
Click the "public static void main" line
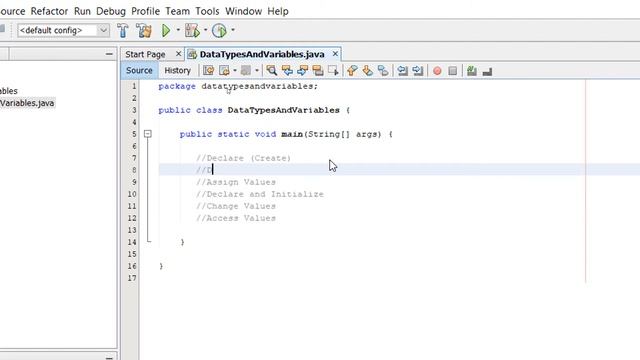pos(286,134)
